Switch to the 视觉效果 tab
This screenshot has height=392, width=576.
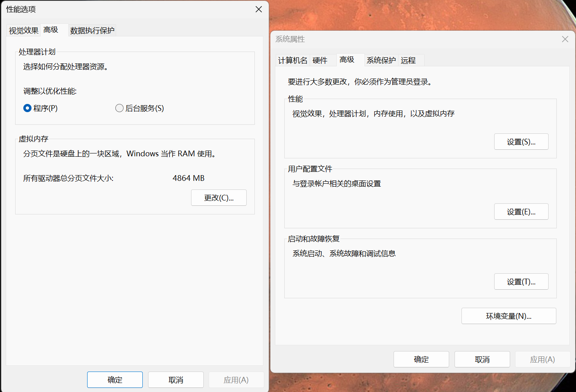click(x=24, y=31)
